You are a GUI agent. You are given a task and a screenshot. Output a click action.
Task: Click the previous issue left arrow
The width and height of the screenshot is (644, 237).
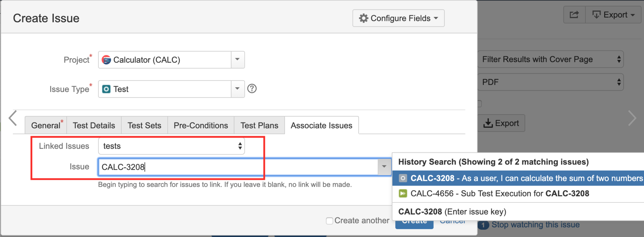point(13,118)
